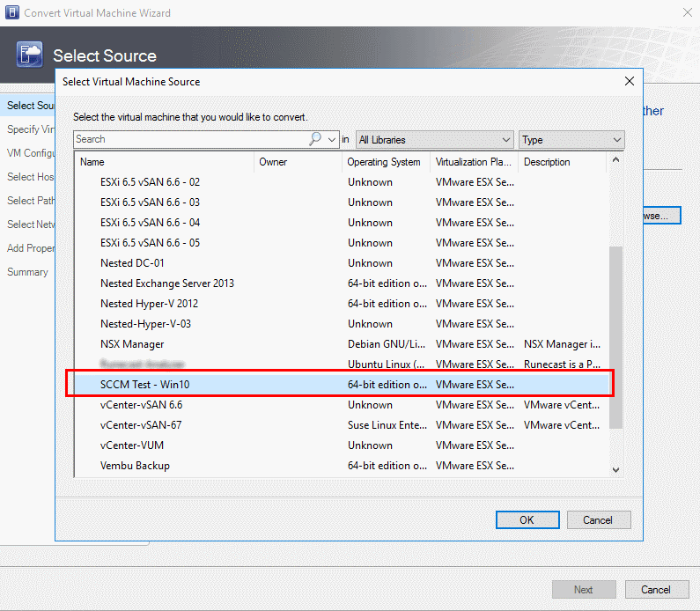The width and height of the screenshot is (700, 611).
Task: Open Select Path wizard step
Action: pyautogui.click(x=30, y=201)
